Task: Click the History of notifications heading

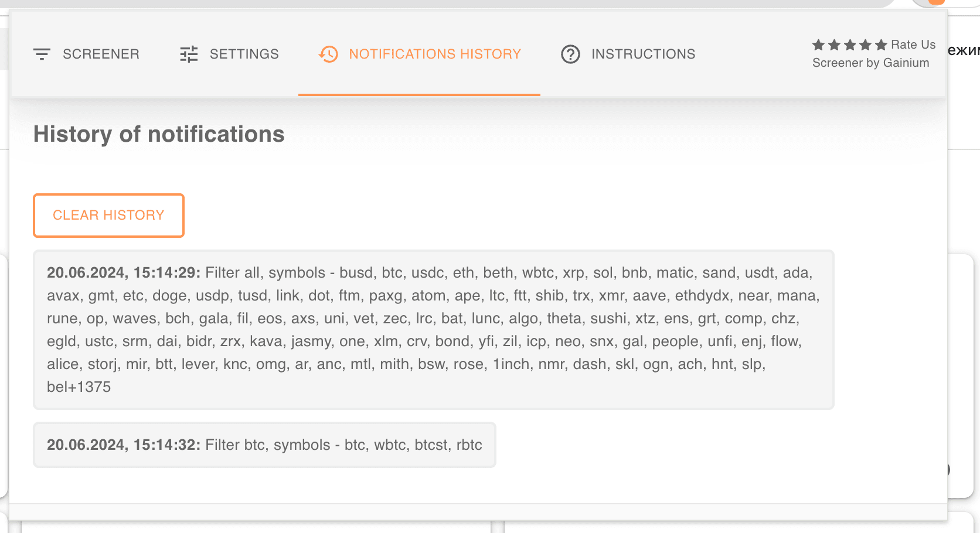Action: point(159,134)
